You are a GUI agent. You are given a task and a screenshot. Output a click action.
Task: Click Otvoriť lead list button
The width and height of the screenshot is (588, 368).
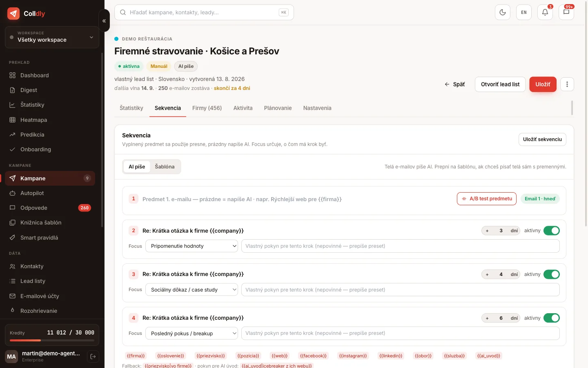500,84
